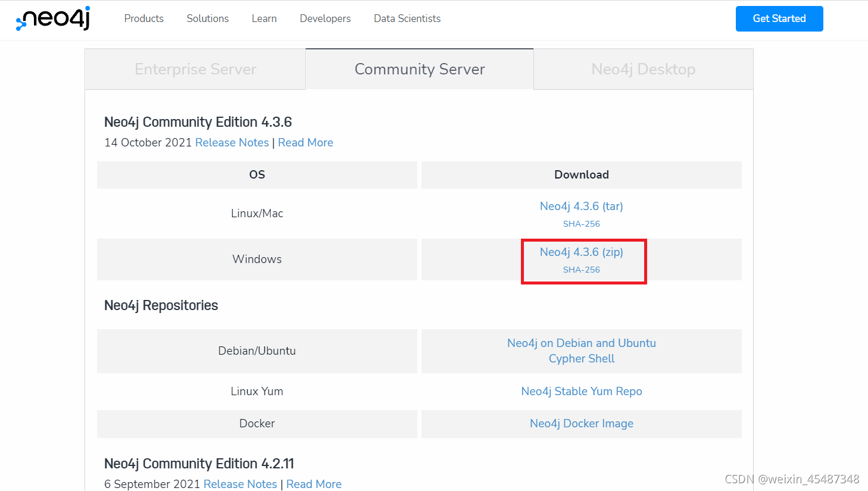868x491 pixels.
Task: Open the SHA-256 link under the tar download
Action: click(x=582, y=224)
